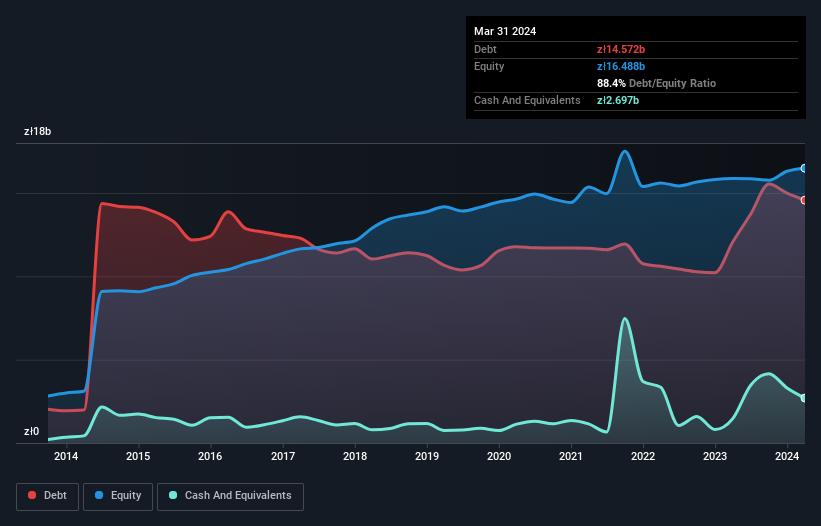Select the zł2.697b cash value
The width and height of the screenshot is (821, 526).
point(618,100)
